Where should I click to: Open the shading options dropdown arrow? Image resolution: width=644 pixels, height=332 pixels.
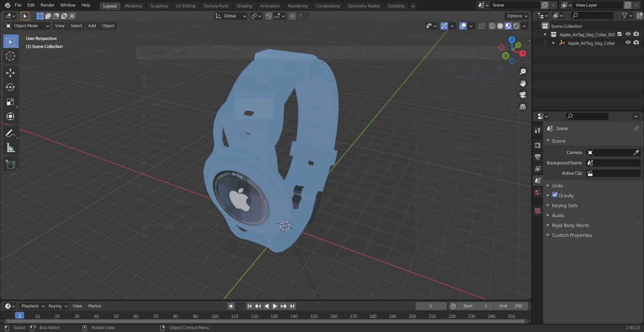(x=524, y=26)
